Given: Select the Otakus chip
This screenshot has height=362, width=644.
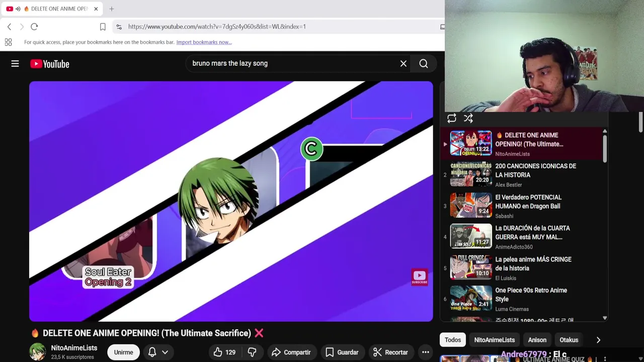Looking at the screenshot, I should 569,340.
